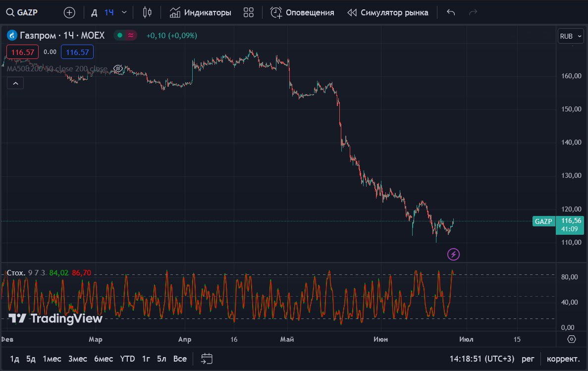The width and height of the screenshot is (588, 371).
Task: Select the 6мес range
Action: tap(104, 359)
